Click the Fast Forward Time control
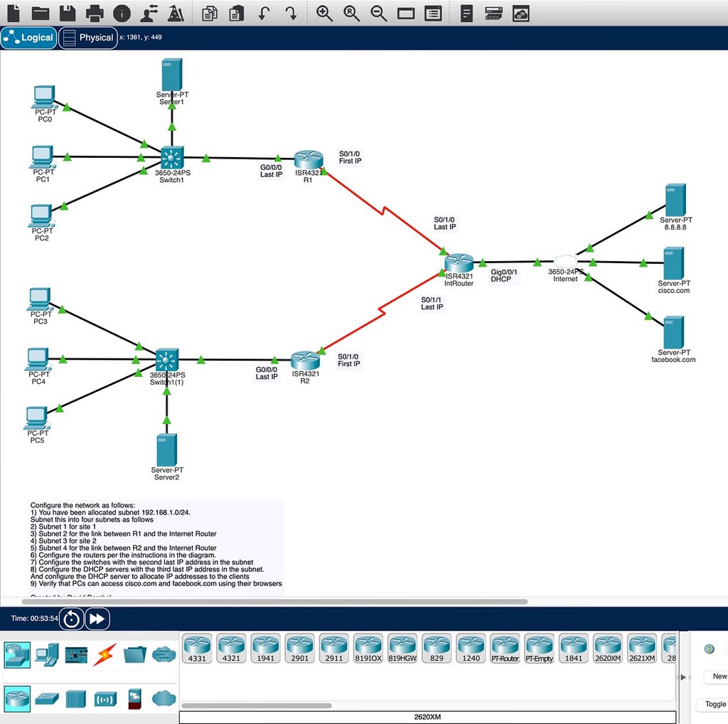This screenshot has height=724, width=728. (97, 619)
